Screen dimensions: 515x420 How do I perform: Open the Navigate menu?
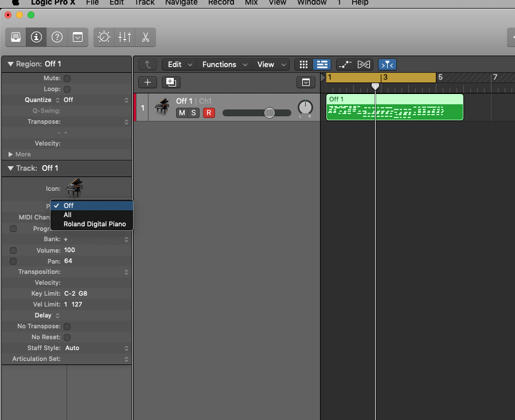(181, 3)
